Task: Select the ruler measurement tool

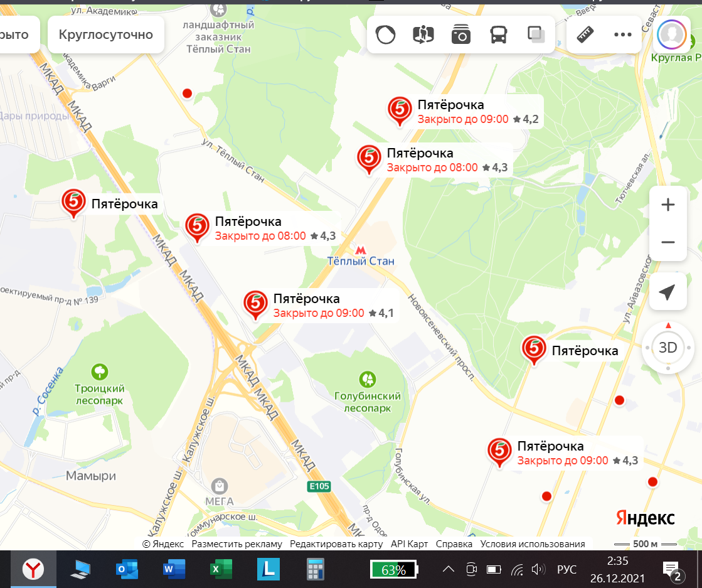Action: click(585, 35)
